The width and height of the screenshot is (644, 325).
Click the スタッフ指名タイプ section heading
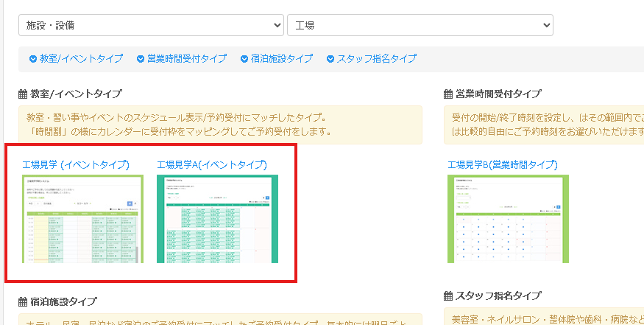coord(498,296)
